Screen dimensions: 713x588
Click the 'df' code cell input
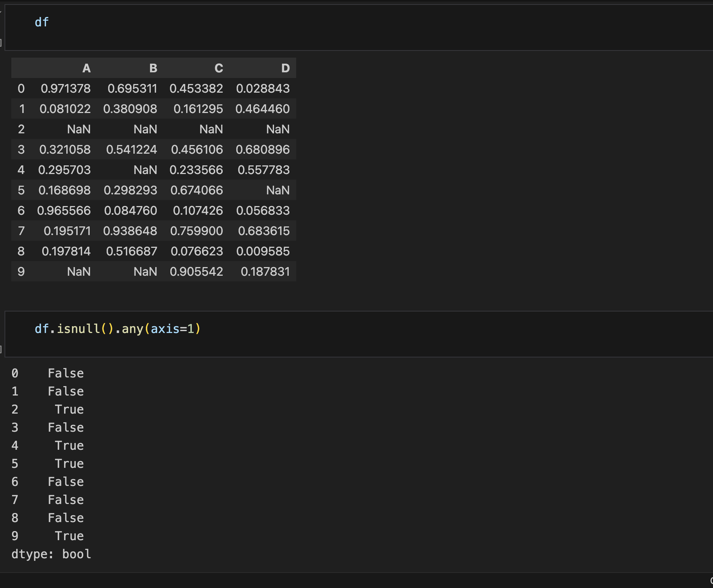[358, 27]
